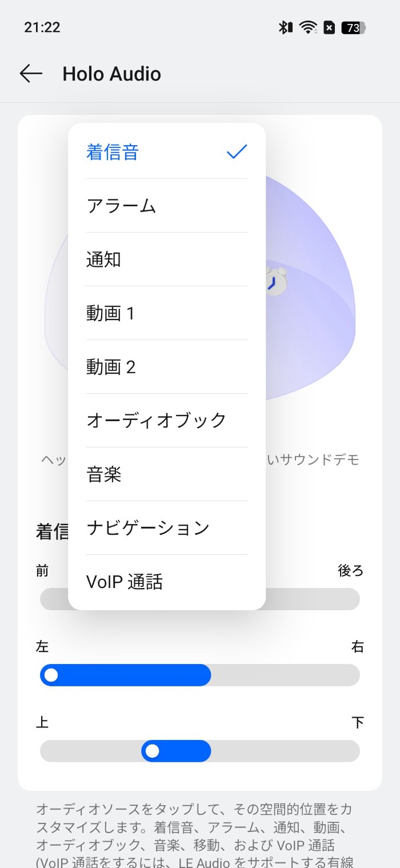This screenshot has width=400, height=868.
Task: Select 通知 option
Action: (x=167, y=259)
